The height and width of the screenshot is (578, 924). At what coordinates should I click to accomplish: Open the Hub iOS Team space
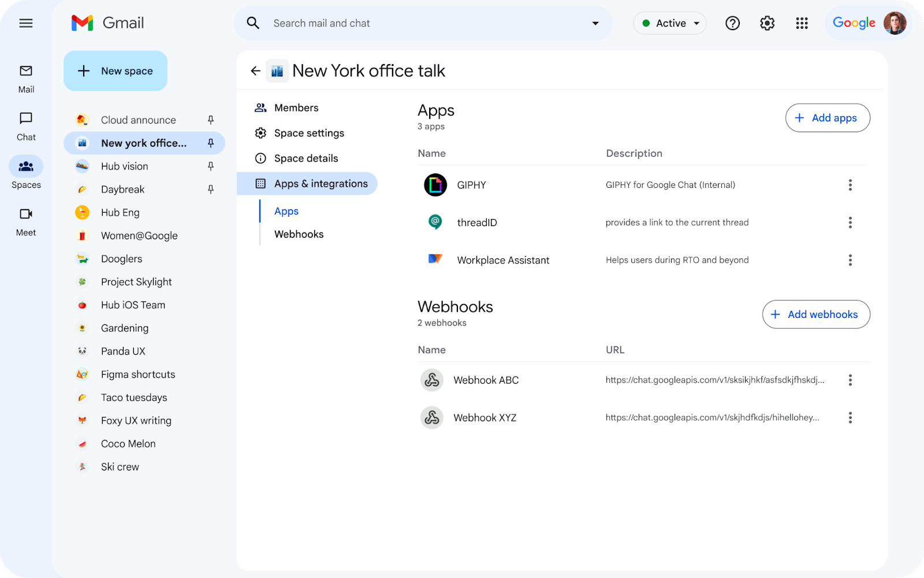(144, 305)
